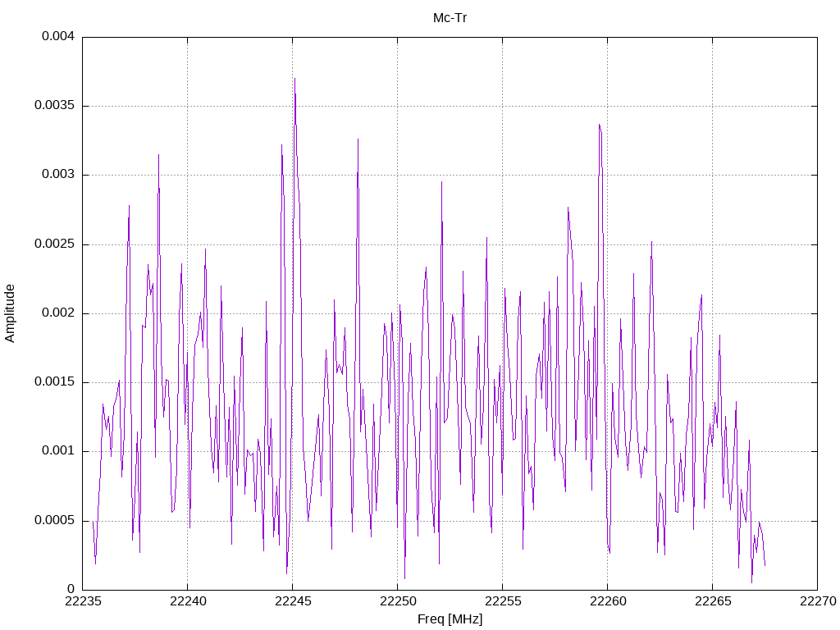Click the 22250 x-axis tick label
The image size is (840, 630).
(398, 601)
